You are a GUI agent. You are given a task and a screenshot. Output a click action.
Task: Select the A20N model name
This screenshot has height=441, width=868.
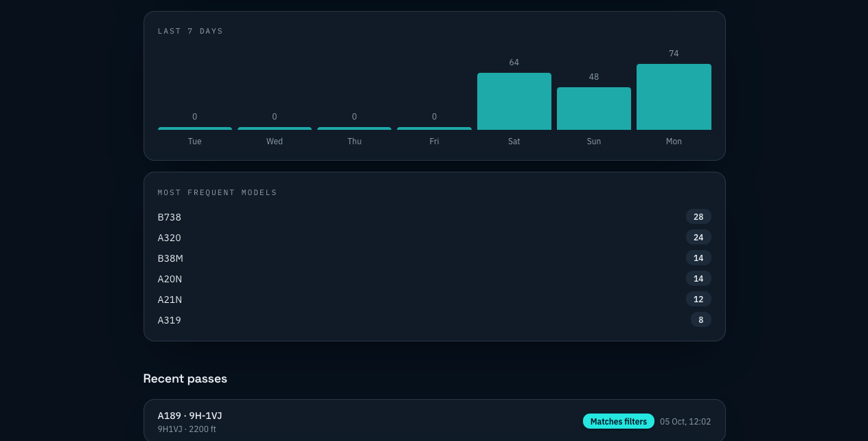point(170,279)
